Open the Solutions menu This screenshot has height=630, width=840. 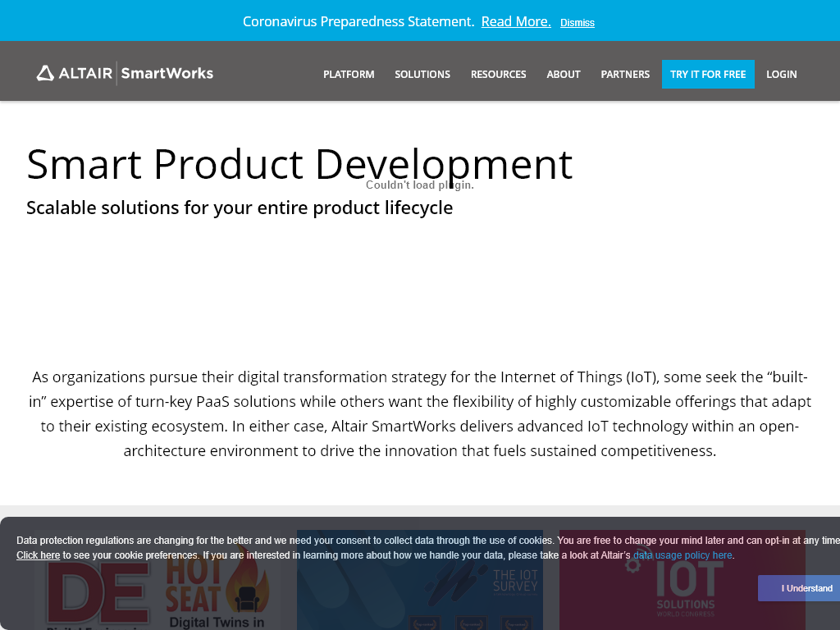(422, 75)
